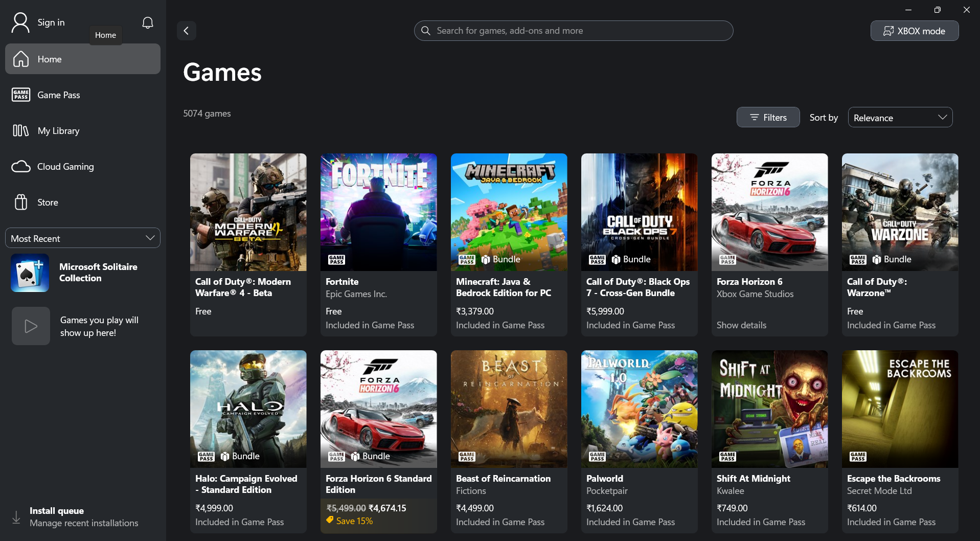The width and height of the screenshot is (980, 541).
Task: Click the Store bag icon
Action: pyautogui.click(x=21, y=202)
